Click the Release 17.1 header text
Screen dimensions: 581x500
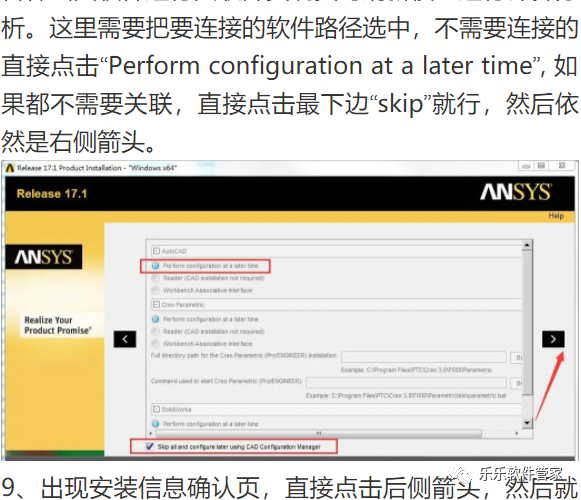point(52,194)
